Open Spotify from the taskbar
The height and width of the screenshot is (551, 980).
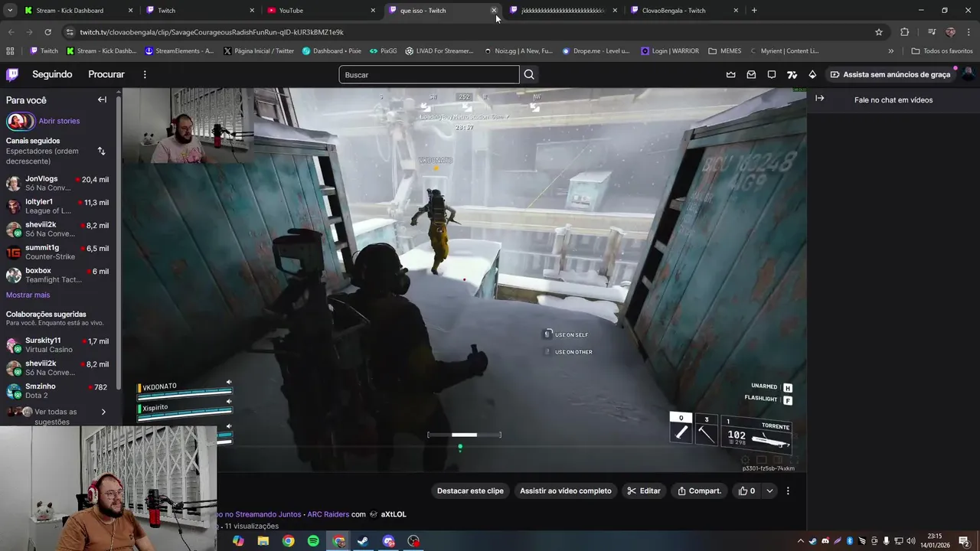313,541
